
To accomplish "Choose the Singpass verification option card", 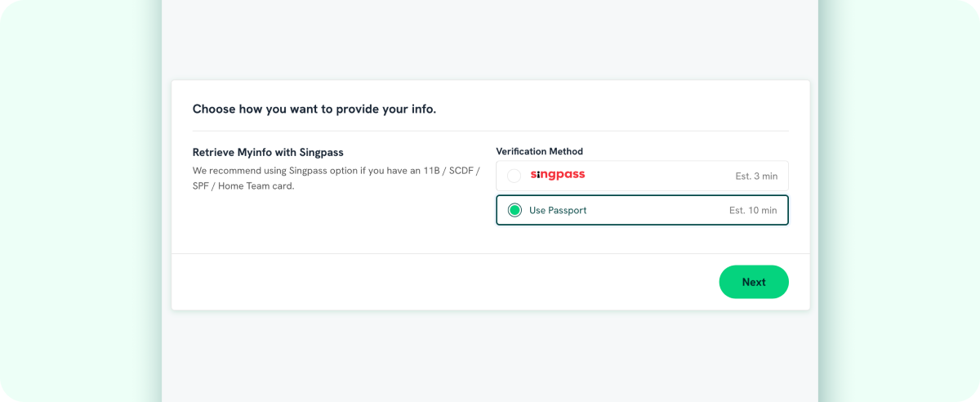I will click(642, 176).
